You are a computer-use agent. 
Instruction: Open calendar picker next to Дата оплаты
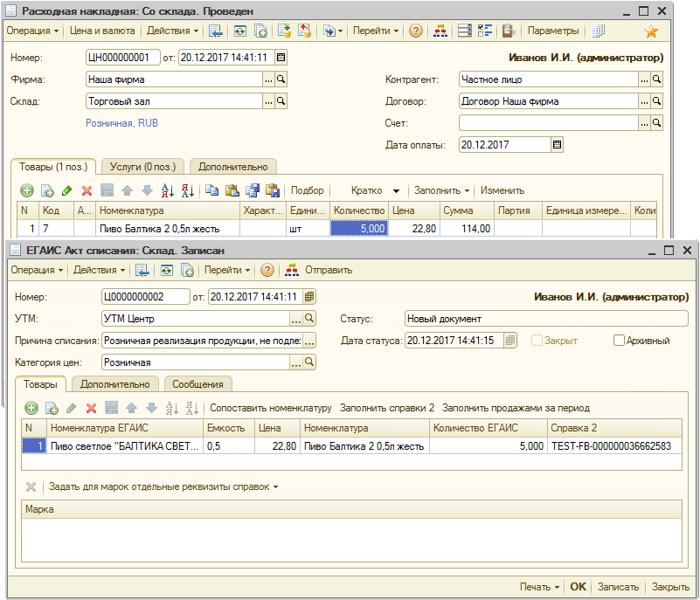click(558, 145)
